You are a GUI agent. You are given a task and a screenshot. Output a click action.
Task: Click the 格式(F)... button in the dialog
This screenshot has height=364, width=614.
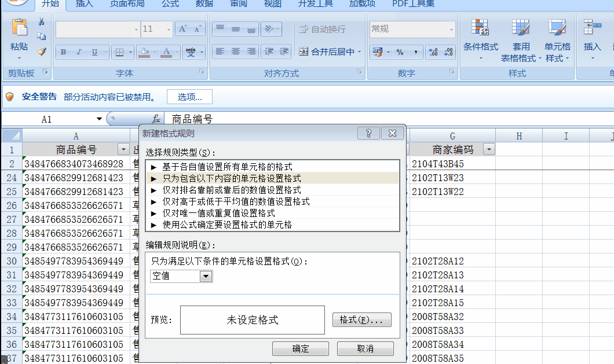pos(362,320)
